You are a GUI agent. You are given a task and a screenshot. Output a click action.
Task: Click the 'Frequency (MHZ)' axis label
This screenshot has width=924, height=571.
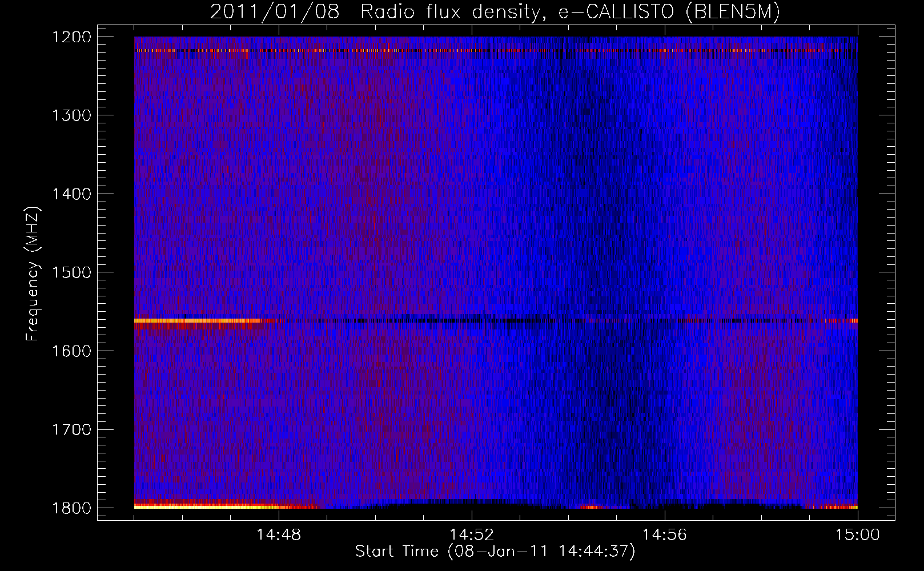point(33,274)
